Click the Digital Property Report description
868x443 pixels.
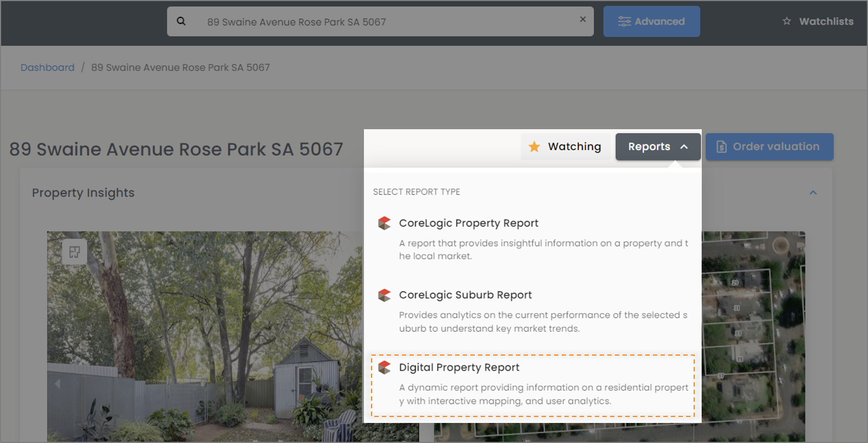(x=544, y=394)
